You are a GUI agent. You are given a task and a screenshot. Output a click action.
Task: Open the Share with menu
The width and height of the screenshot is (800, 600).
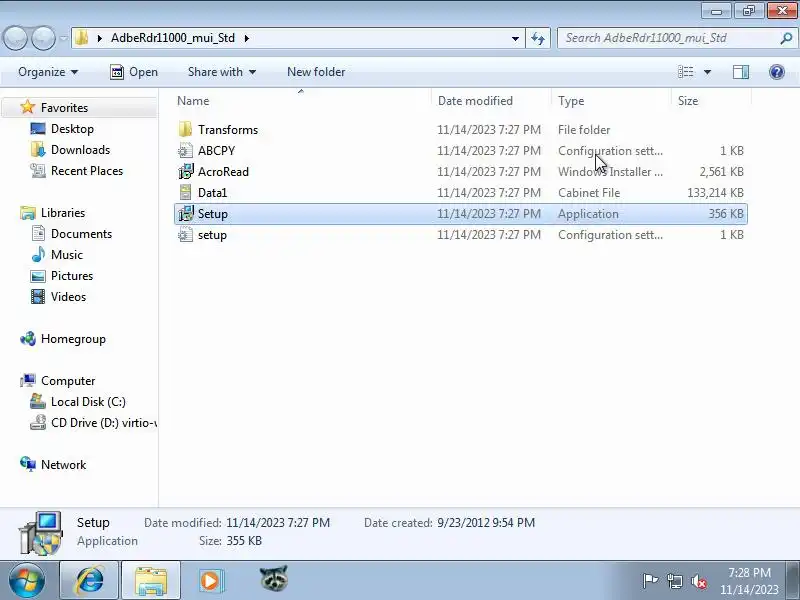click(222, 72)
